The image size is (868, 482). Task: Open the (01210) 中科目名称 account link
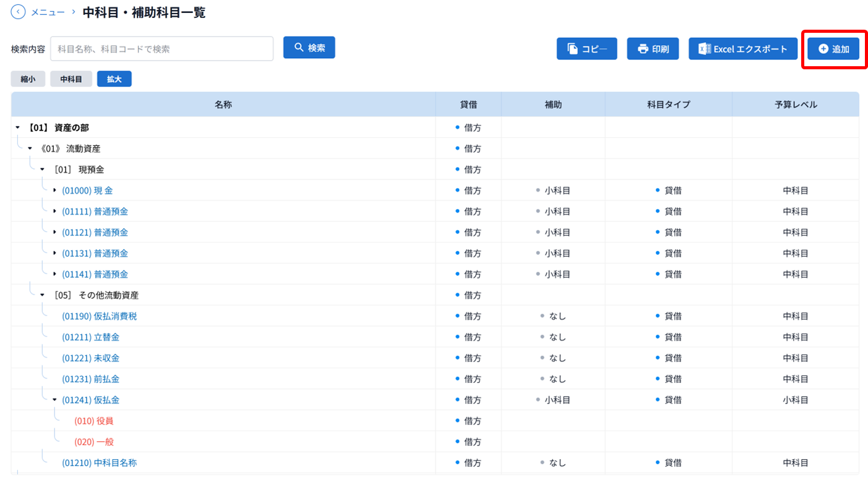(x=100, y=463)
